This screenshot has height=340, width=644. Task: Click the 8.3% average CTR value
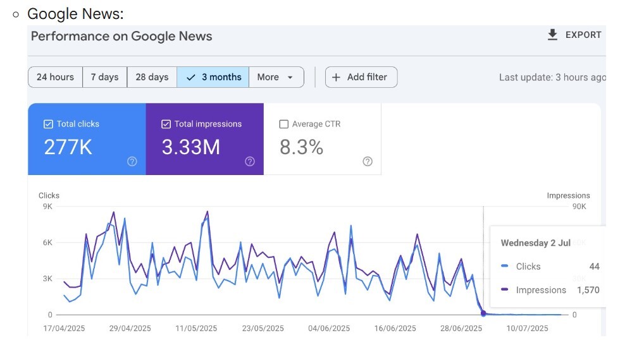(302, 147)
